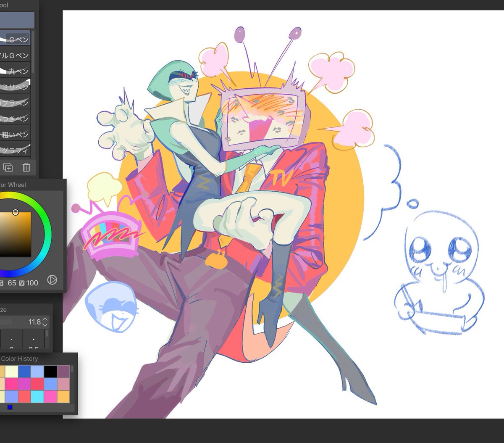
Task: Increase brush size with up arrow
Action: [45, 320]
